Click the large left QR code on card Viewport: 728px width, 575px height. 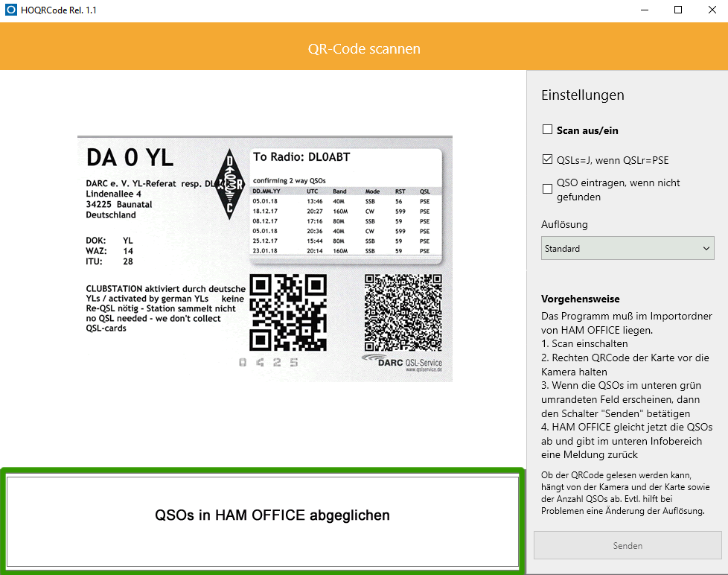(288, 312)
